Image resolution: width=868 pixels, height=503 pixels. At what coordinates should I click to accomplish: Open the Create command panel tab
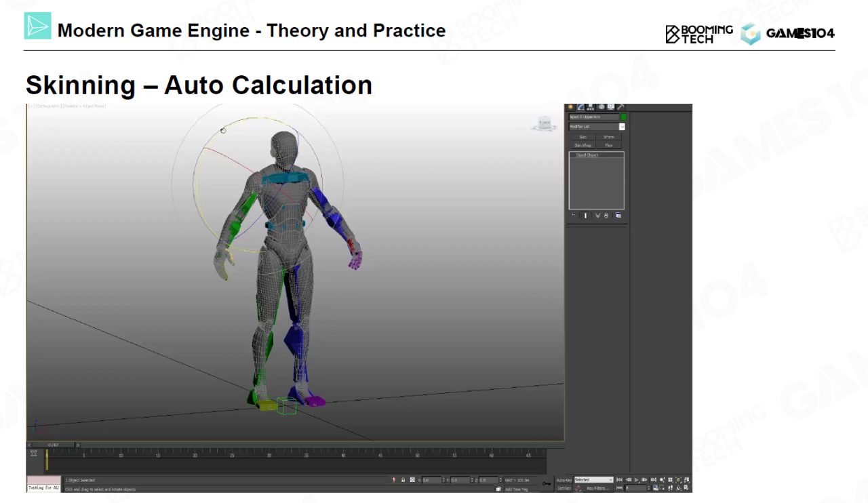click(x=570, y=107)
